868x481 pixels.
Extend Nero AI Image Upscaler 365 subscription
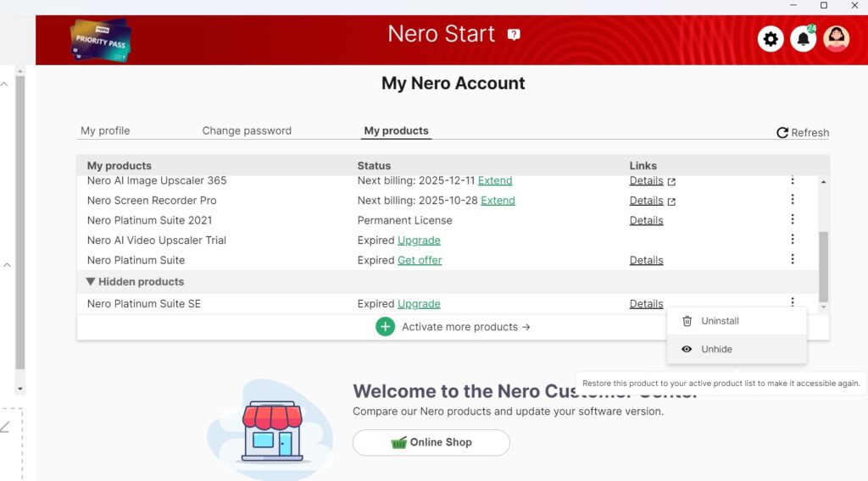[495, 180]
